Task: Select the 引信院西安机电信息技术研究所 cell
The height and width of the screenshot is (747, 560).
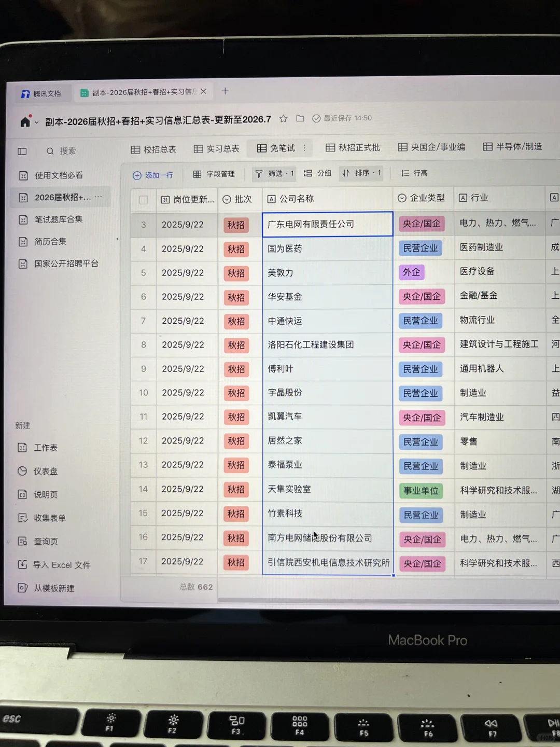Action: pos(328,562)
